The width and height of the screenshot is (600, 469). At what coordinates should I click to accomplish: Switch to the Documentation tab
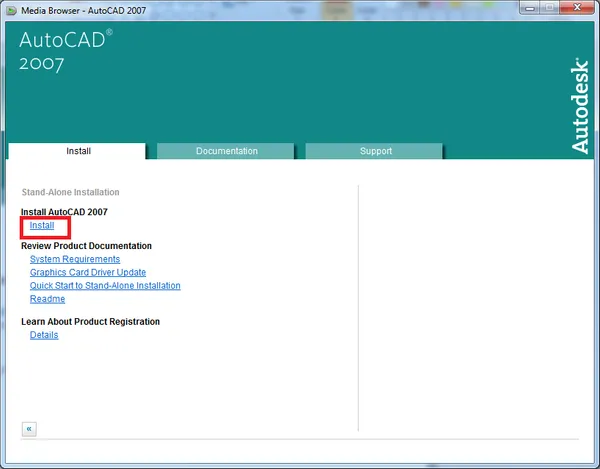click(226, 151)
